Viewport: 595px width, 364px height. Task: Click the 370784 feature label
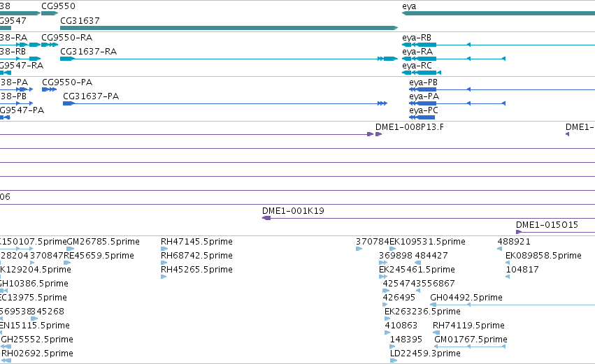[x=373, y=242]
